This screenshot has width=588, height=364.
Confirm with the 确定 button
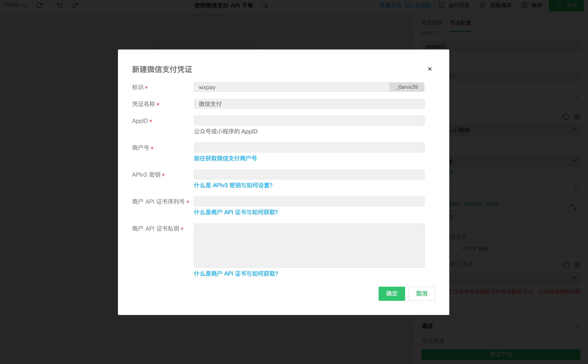point(392,294)
